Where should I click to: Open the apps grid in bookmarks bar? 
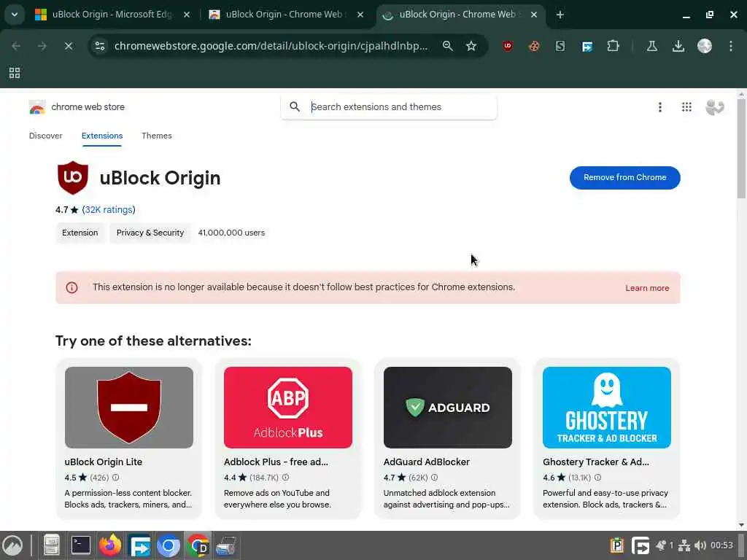(15, 73)
